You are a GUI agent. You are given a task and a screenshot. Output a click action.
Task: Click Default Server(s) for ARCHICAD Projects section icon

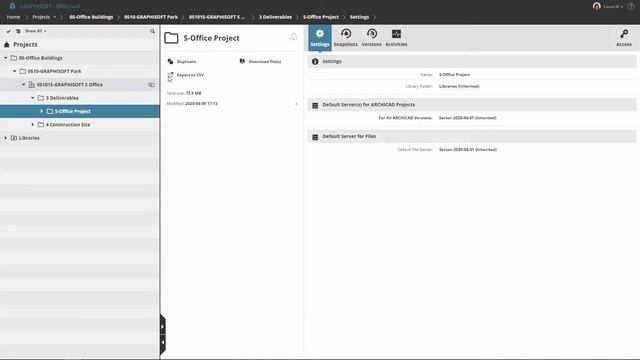(x=315, y=105)
